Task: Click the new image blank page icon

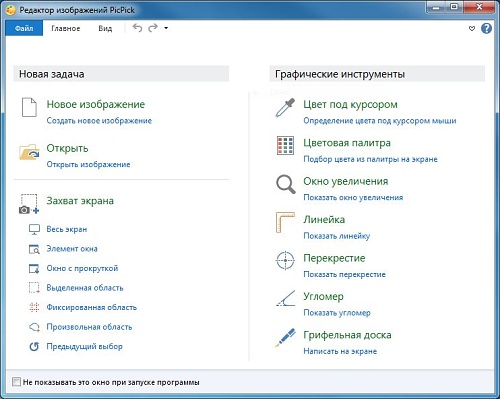Action: pyautogui.click(x=29, y=107)
